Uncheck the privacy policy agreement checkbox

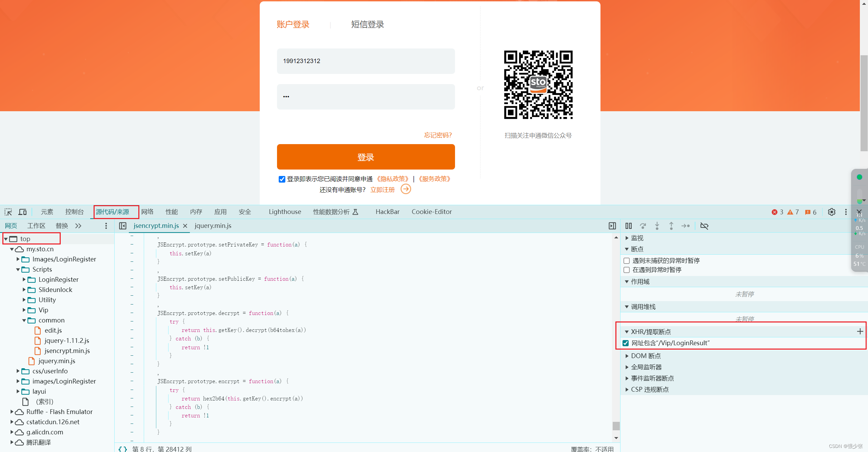pyautogui.click(x=282, y=179)
